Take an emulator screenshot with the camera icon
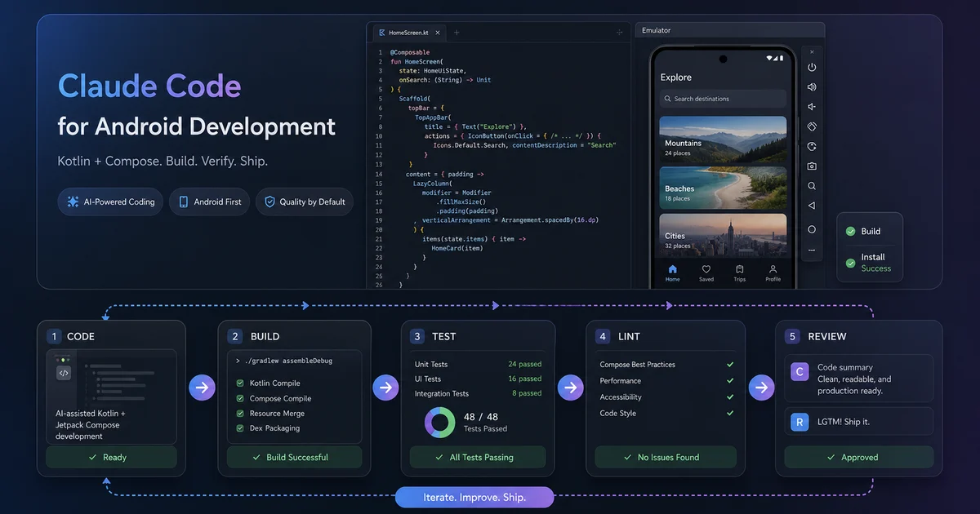 pyautogui.click(x=812, y=166)
